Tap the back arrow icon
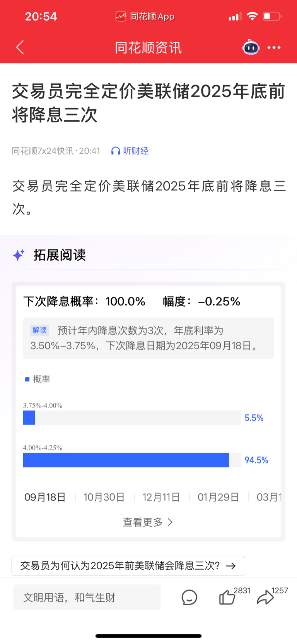Image resolution: width=297 pixels, height=644 pixels. click(x=20, y=48)
